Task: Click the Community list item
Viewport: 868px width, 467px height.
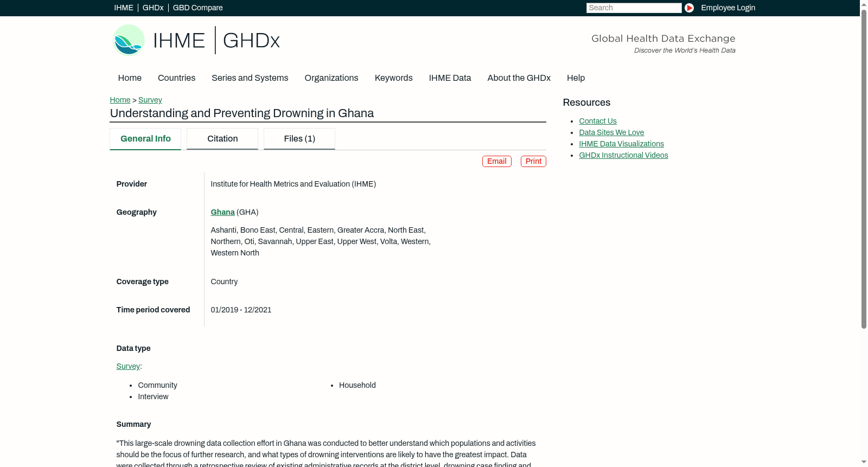Action: coord(157,385)
